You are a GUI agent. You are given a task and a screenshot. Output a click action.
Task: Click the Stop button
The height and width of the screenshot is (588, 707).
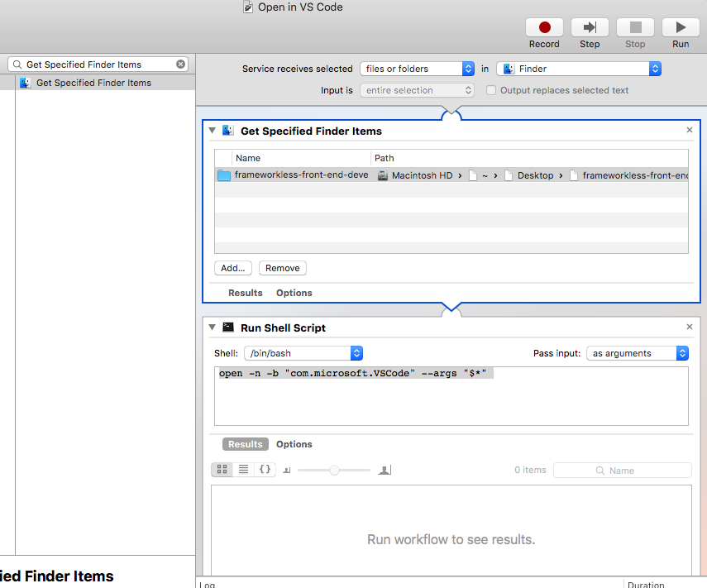pyautogui.click(x=635, y=28)
